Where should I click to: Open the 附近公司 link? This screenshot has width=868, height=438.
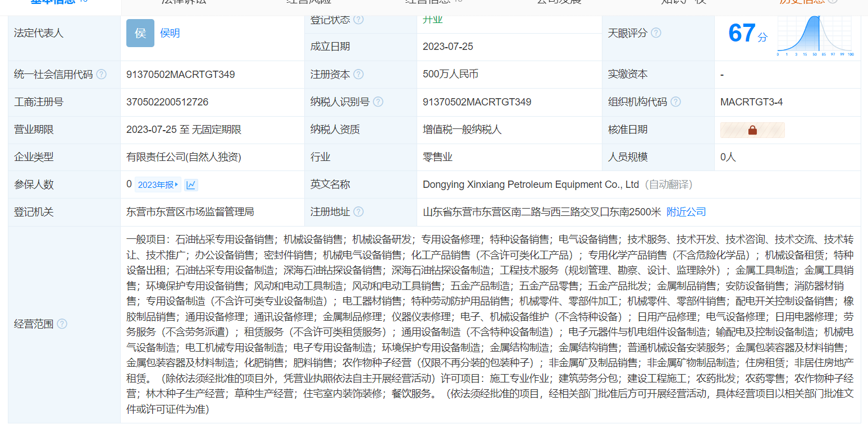[x=686, y=212]
